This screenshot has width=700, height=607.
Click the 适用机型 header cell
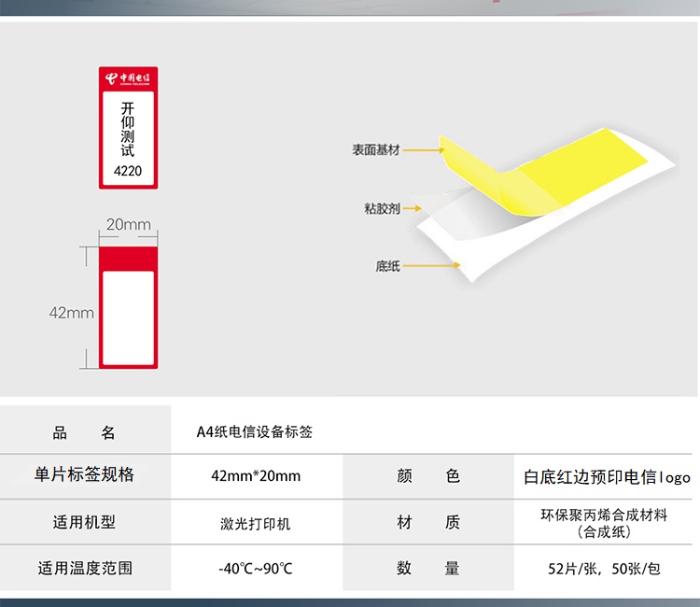(x=85, y=522)
